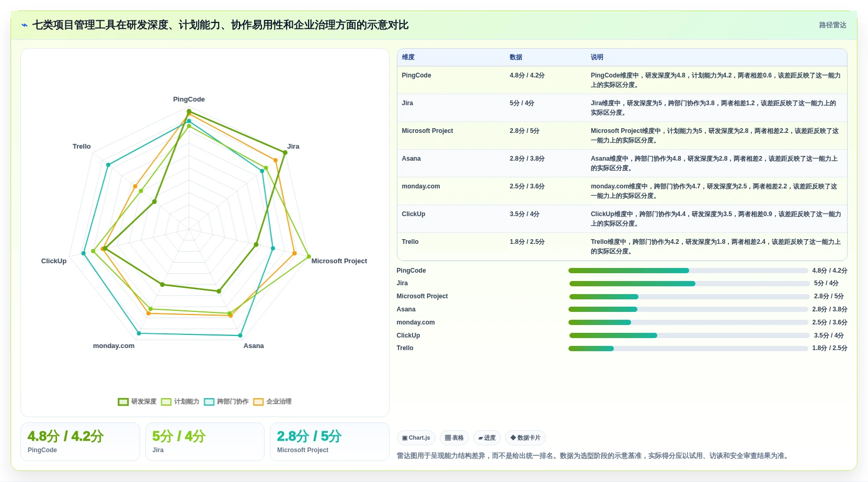Viewport: 868px width, 482px height.
Task: Toggle the 研发深度 legend swatch
Action: point(123,402)
